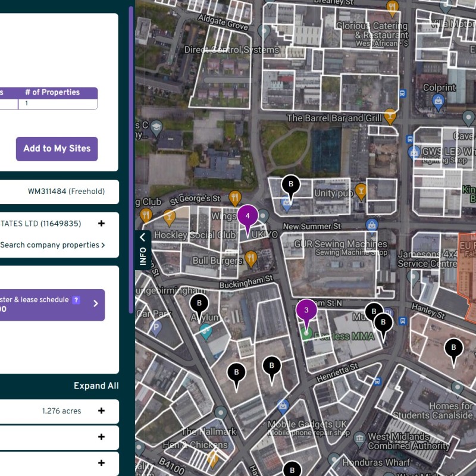Click the purple map marker numbered 3
The width and height of the screenshot is (476, 476).
tap(306, 311)
